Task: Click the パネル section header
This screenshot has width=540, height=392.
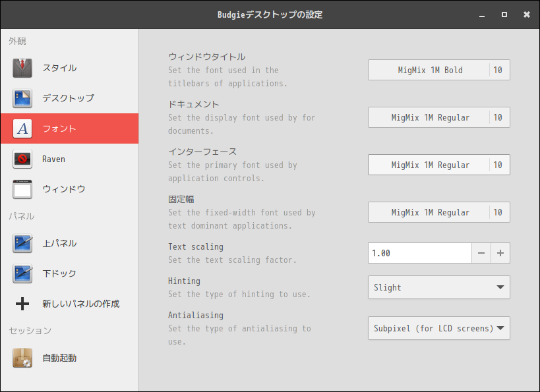Action: pos(22,216)
